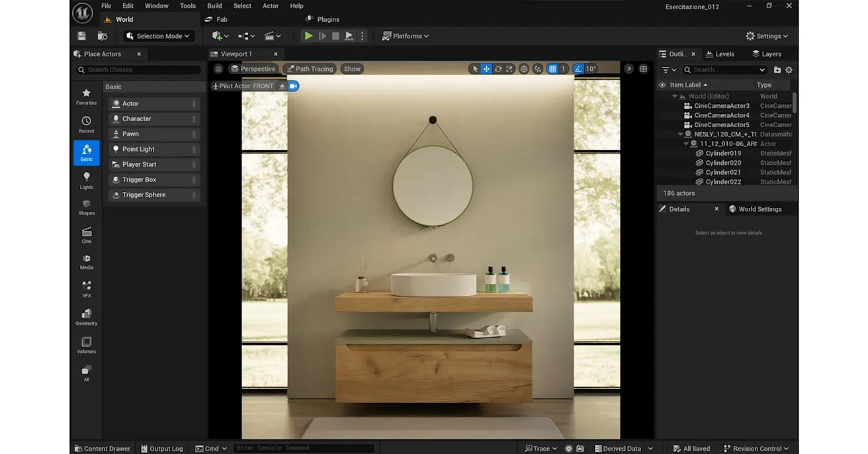Expand hidden viewport toolbar chevrons

click(629, 69)
